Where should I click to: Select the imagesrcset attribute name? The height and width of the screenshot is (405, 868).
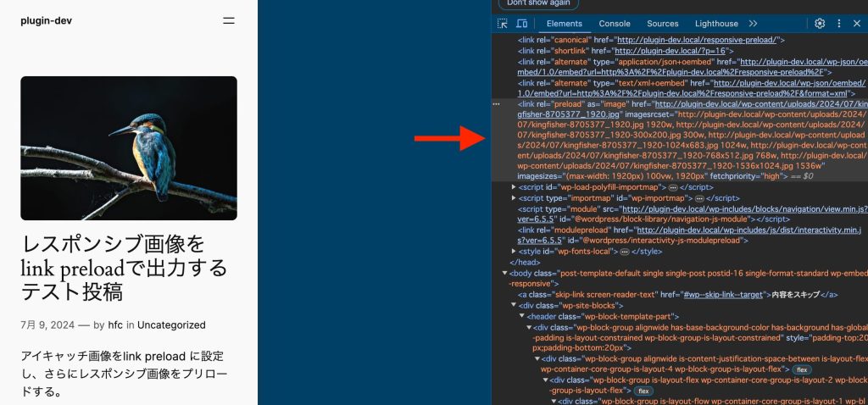pyautogui.click(x=646, y=114)
